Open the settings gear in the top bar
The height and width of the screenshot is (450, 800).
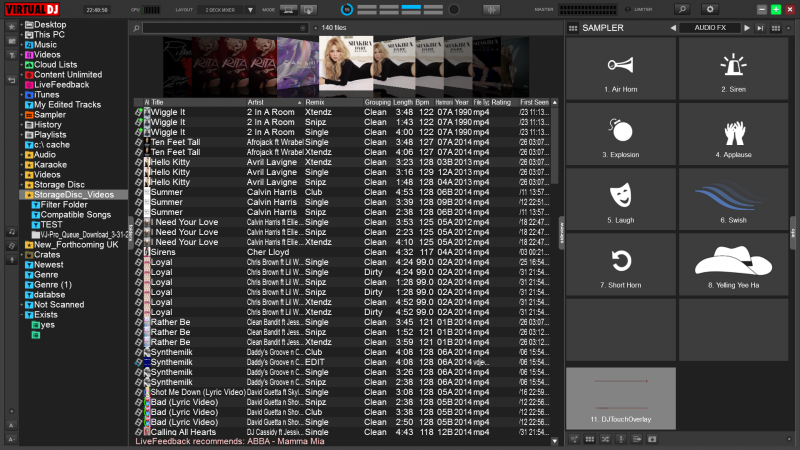pyautogui.click(x=710, y=9)
